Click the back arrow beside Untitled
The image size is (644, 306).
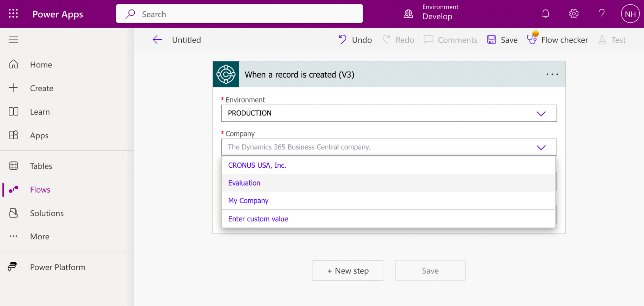[x=157, y=40]
